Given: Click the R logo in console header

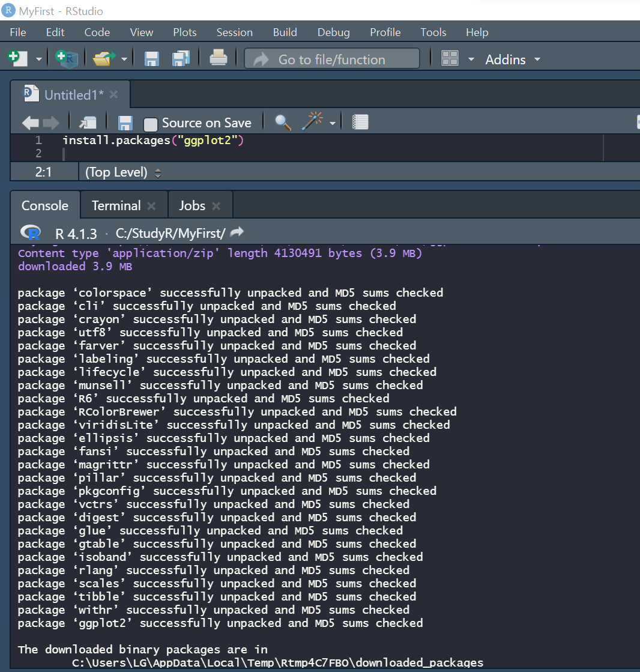Looking at the screenshot, I should click(31, 233).
